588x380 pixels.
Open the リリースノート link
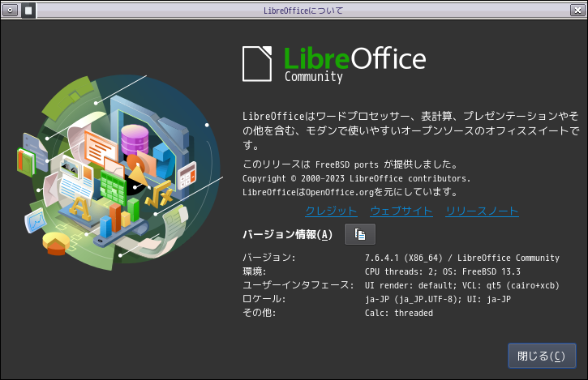click(482, 211)
